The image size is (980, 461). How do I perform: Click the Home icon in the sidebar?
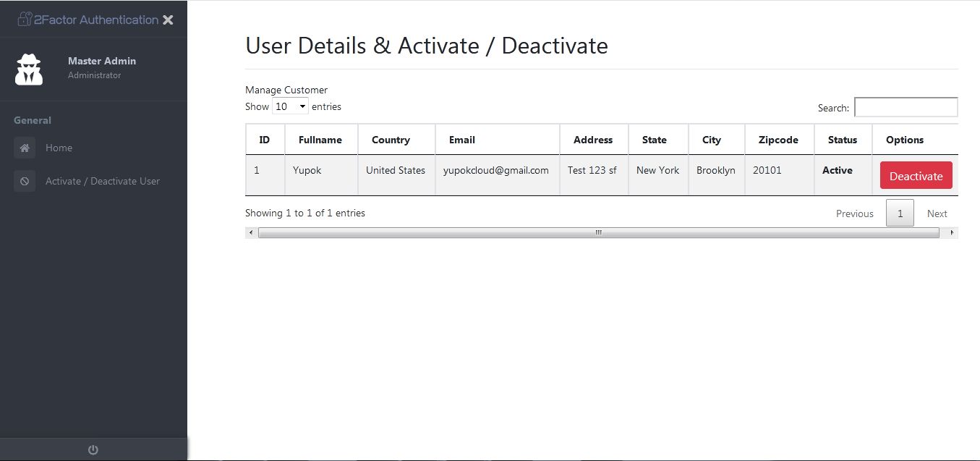(x=25, y=148)
